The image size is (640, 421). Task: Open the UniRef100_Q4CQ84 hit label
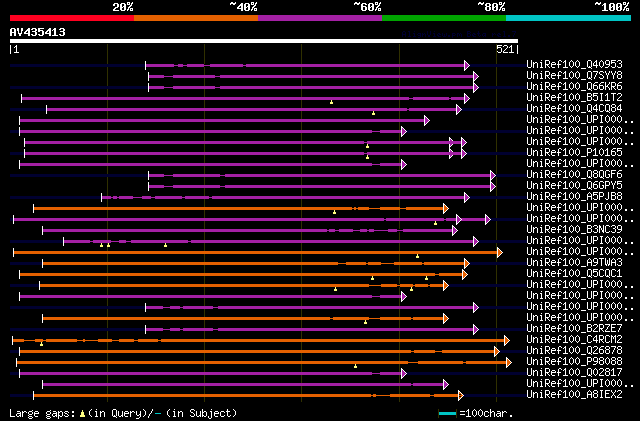tap(574, 109)
